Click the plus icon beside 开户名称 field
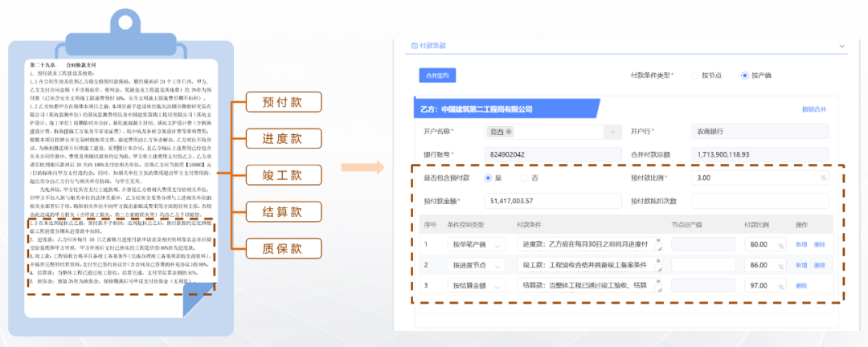The image size is (868, 347). coord(613,132)
